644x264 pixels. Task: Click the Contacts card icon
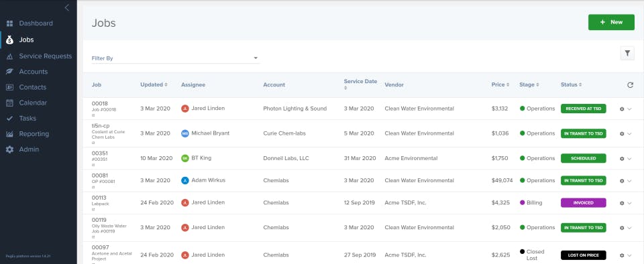point(9,87)
